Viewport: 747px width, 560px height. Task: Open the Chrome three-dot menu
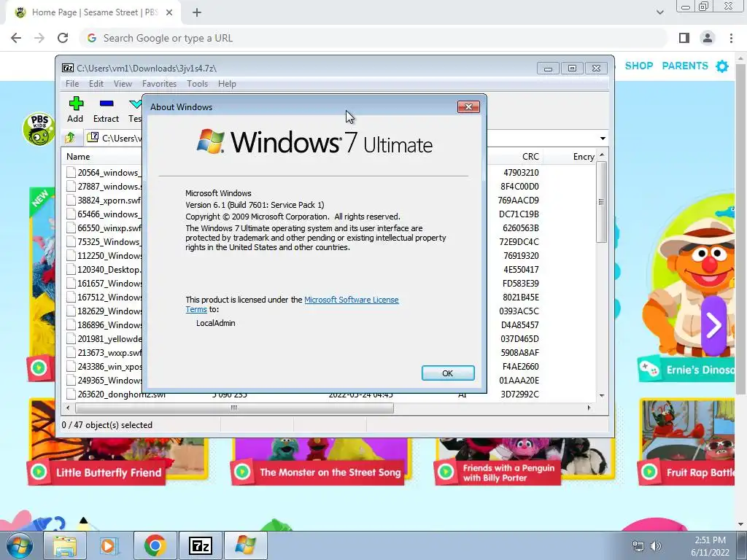click(x=731, y=38)
